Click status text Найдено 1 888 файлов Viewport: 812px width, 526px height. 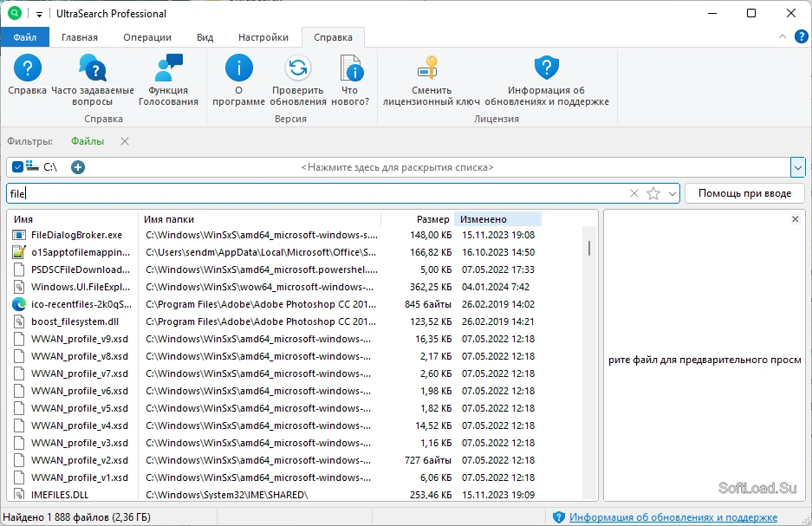pyautogui.click(x=76, y=516)
